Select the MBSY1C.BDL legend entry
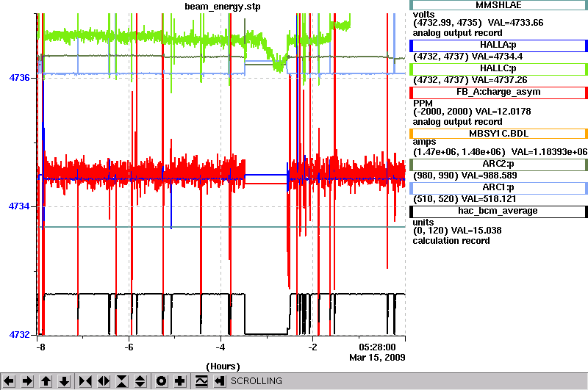This screenshot has width=588, height=390. (498, 134)
